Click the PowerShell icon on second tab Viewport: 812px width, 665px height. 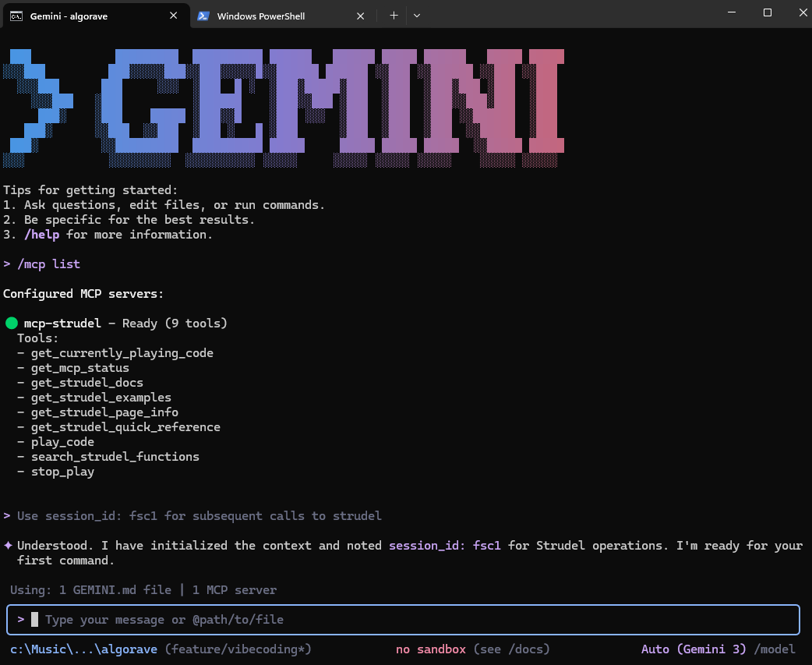point(203,16)
